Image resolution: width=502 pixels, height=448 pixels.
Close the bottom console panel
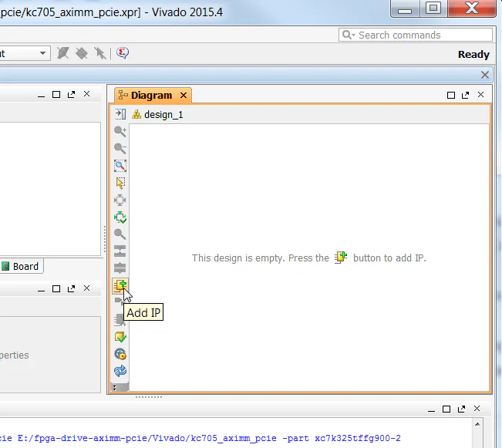click(x=477, y=409)
